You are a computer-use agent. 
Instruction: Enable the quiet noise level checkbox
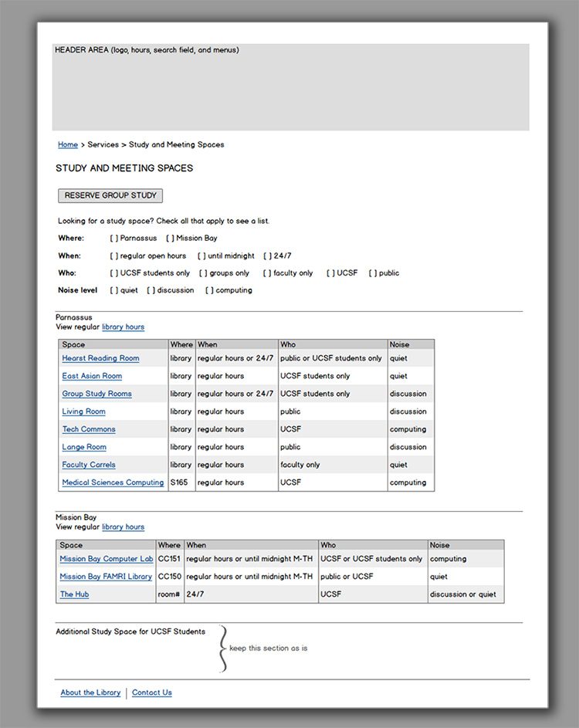(114, 290)
